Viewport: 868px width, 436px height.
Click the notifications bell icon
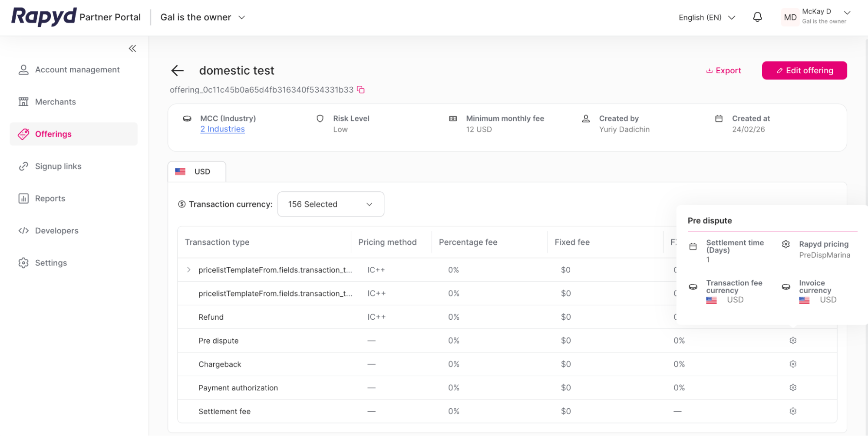(x=757, y=17)
